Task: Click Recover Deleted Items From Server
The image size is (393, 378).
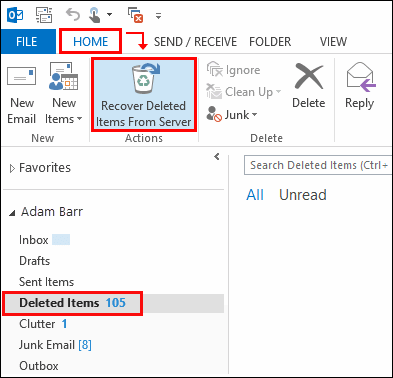Action: coord(144,95)
